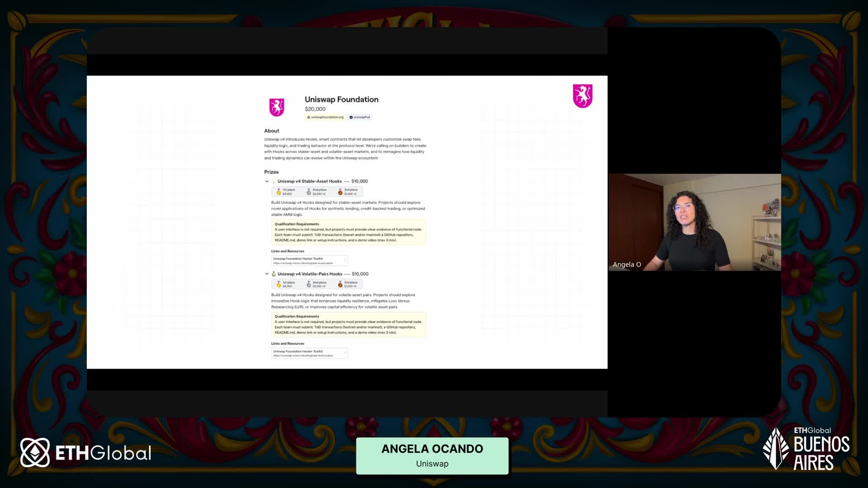The height and width of the screenshot is (488, 868).
Task: Open Hacker Toolkit link under Stable-Asset Hooks
Action: pos(309,261)
